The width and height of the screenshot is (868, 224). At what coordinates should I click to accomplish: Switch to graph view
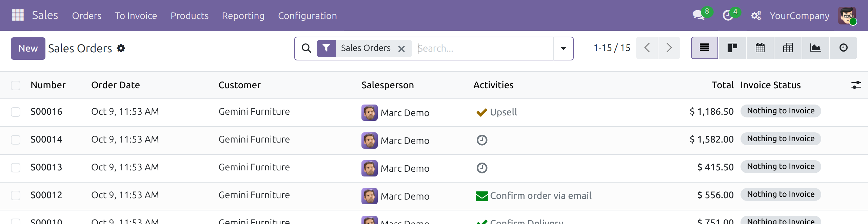816,48
